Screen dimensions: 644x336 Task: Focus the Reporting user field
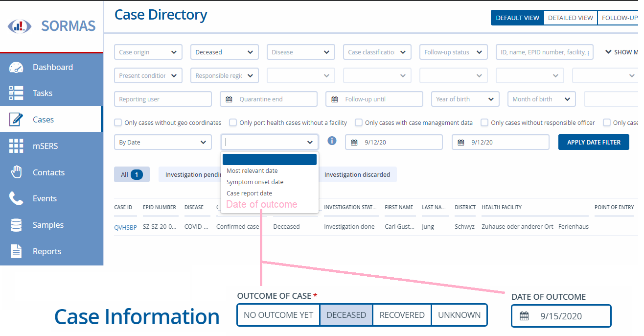click(163, 99)
